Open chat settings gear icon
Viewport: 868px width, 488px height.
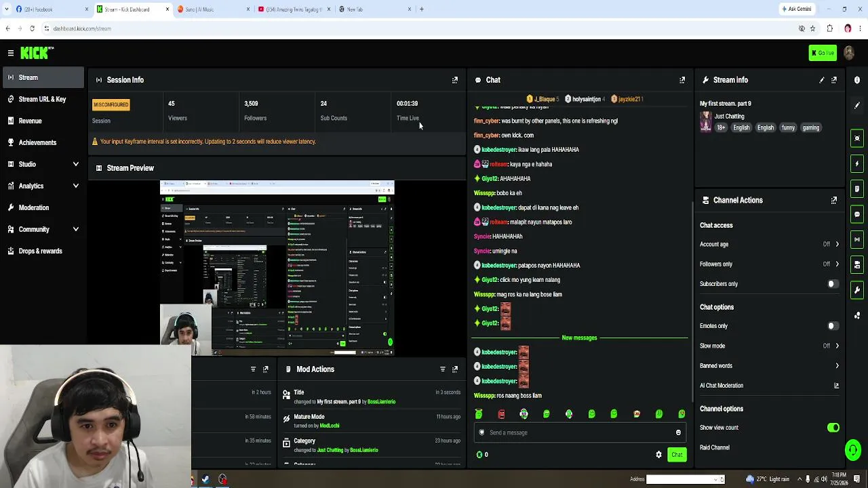coord(658,455)
